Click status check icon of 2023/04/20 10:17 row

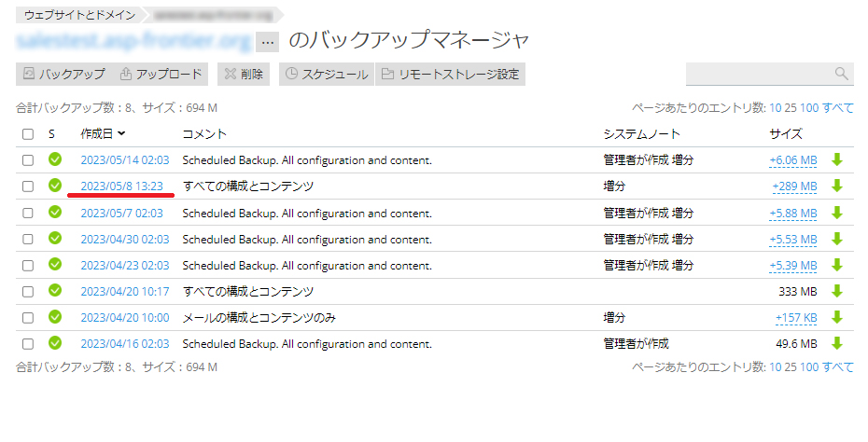(55, 290)
